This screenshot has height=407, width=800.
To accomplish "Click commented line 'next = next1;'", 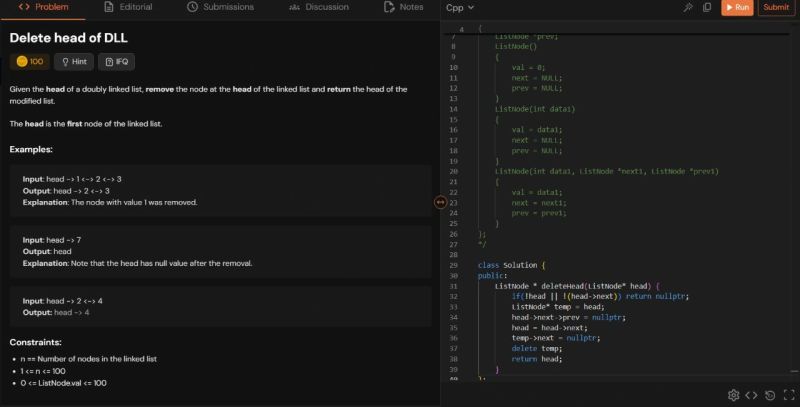I will 539,202.
